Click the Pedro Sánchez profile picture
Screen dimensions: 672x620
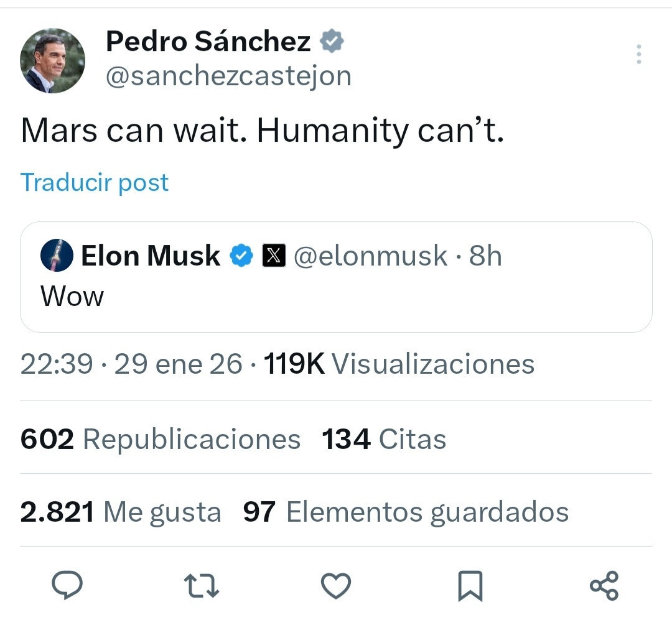point(52,61)
